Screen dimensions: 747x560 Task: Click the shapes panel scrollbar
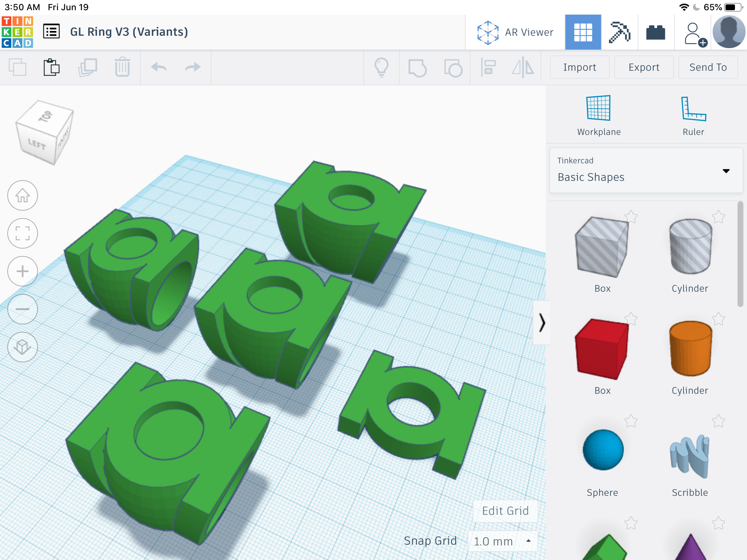click(x=740, y=254)
